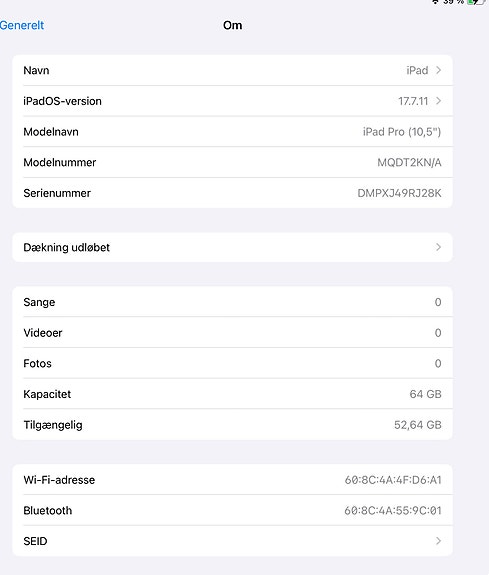Go back to Generelt settings

coord(22,25)
